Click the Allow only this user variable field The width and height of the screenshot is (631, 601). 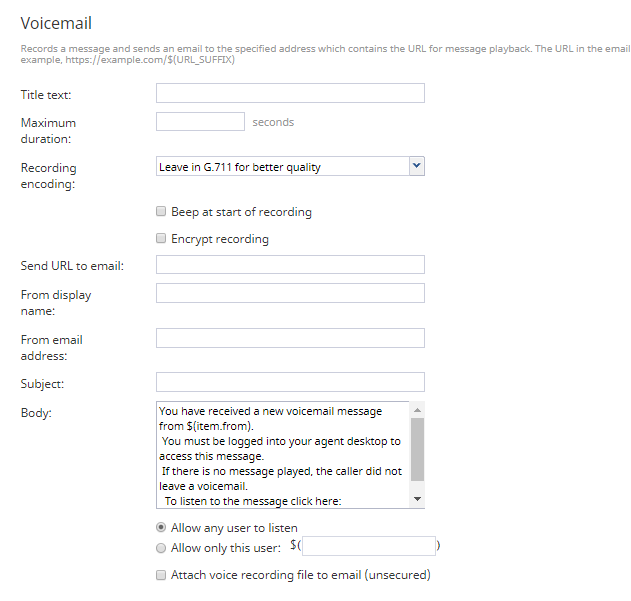[x=369, y=546]
